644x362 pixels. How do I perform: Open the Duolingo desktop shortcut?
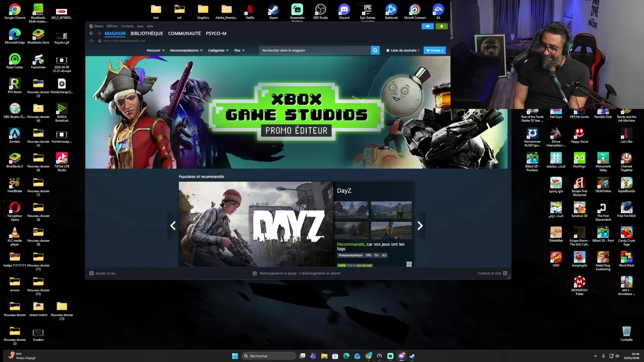point(580,160)
